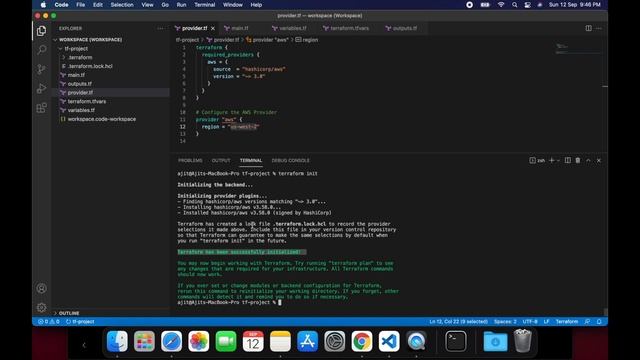The height and width of the screenshot is (360, 640).
Task: Open the Apple menu
Action: [43, 5]
